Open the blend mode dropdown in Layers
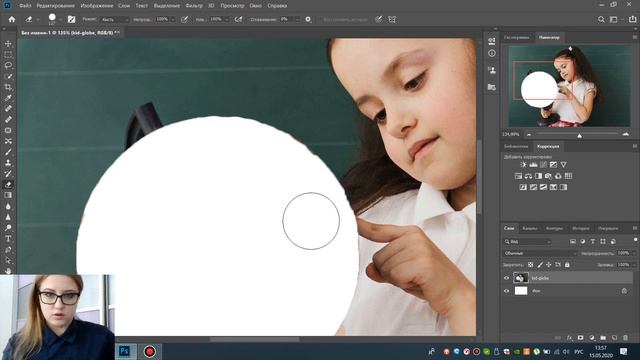 (540, 253)
